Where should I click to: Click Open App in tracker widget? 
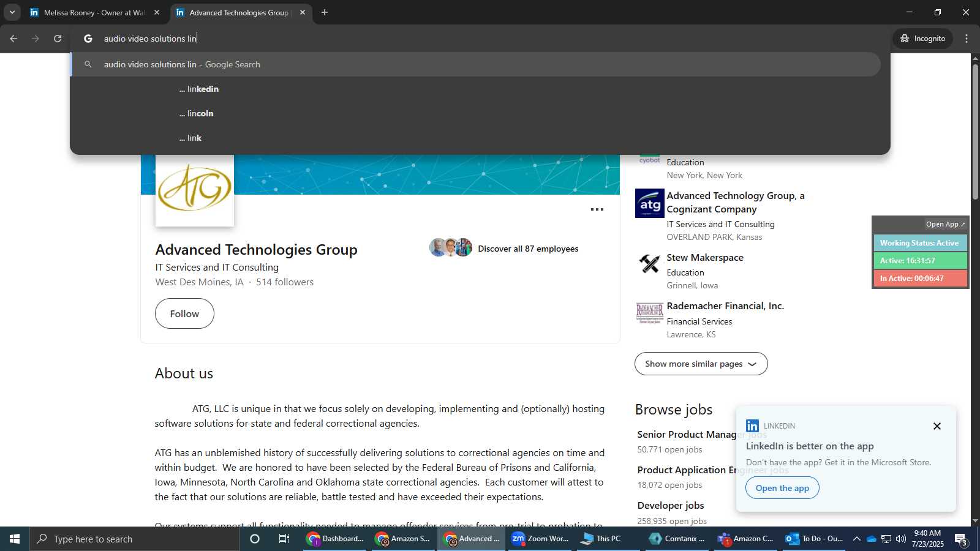[x=945, y=224]
